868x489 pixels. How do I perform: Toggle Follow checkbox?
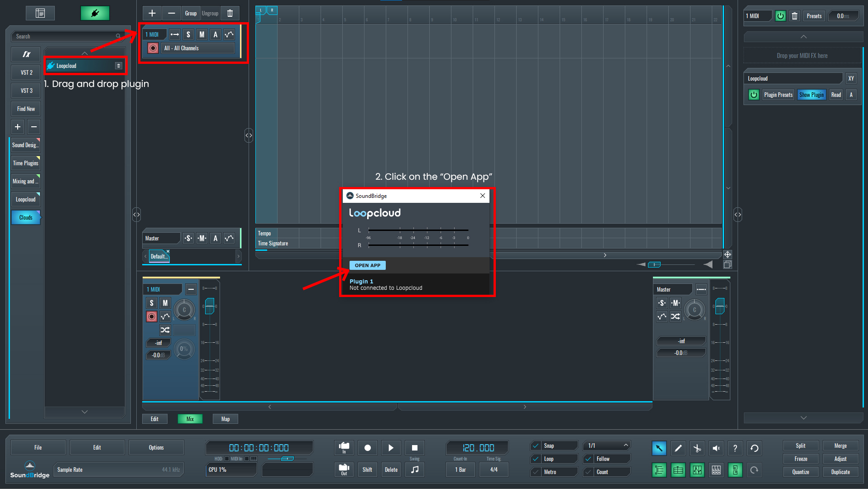(x=589, y=459)
